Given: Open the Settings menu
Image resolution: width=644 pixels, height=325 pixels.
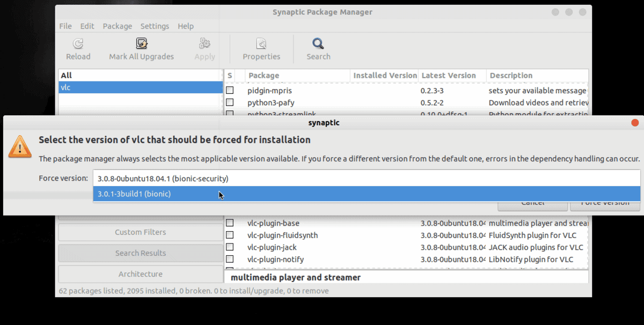Looking at the screenshot, I should point(155,26).
